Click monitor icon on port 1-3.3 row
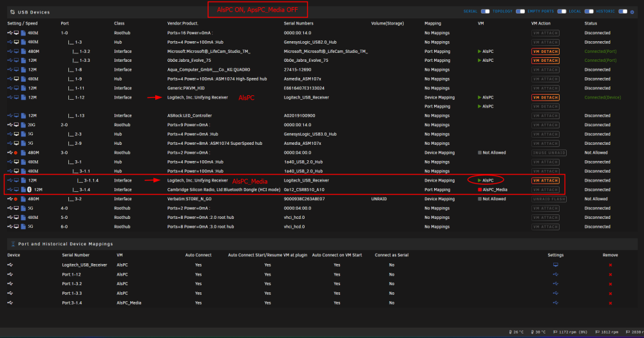This screenshot has width=644, height=338. [17, 61]
